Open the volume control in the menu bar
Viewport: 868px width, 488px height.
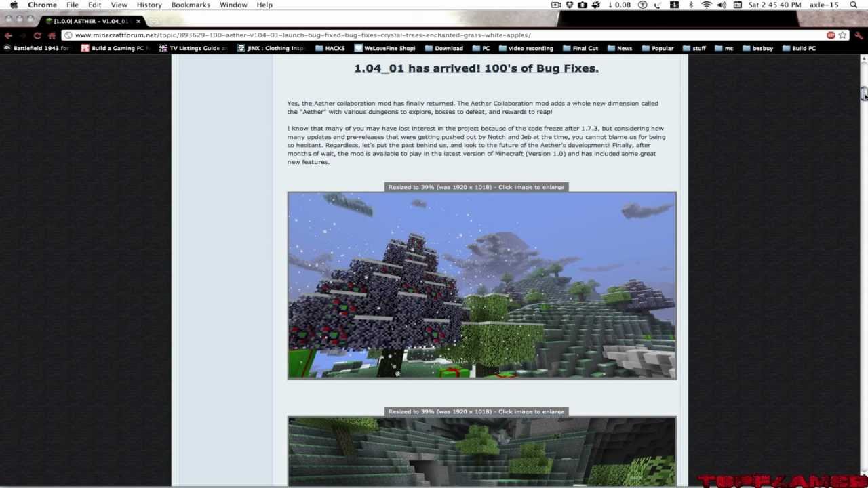pyautogui.click(x=722, y=5)
